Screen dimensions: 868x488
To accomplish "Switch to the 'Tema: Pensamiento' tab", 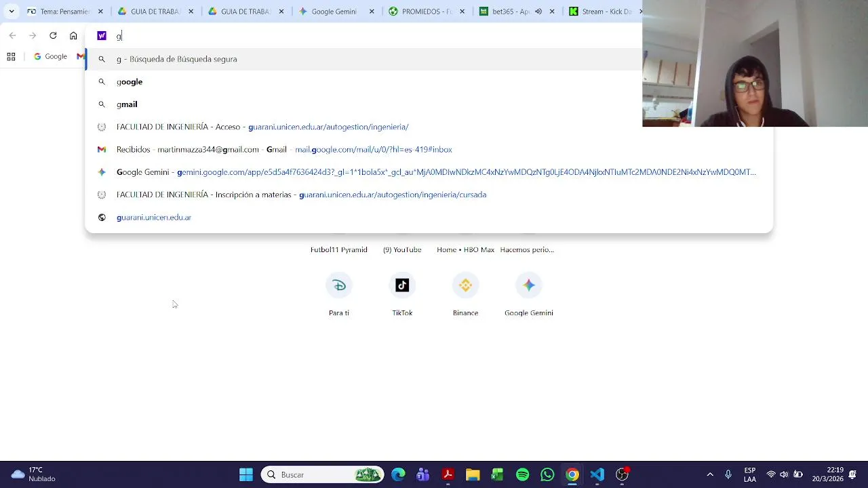I will [x=58, y=12].
